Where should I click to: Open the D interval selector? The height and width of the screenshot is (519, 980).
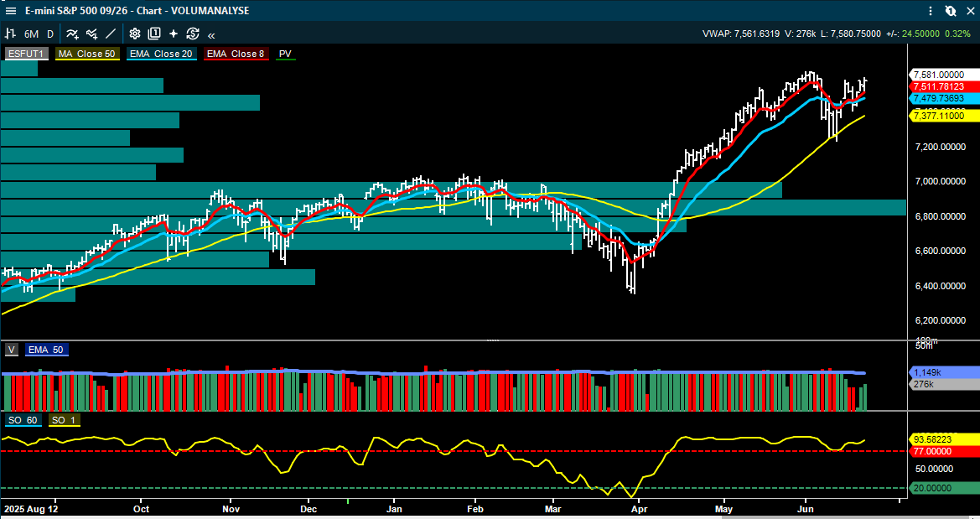[50, 34]
